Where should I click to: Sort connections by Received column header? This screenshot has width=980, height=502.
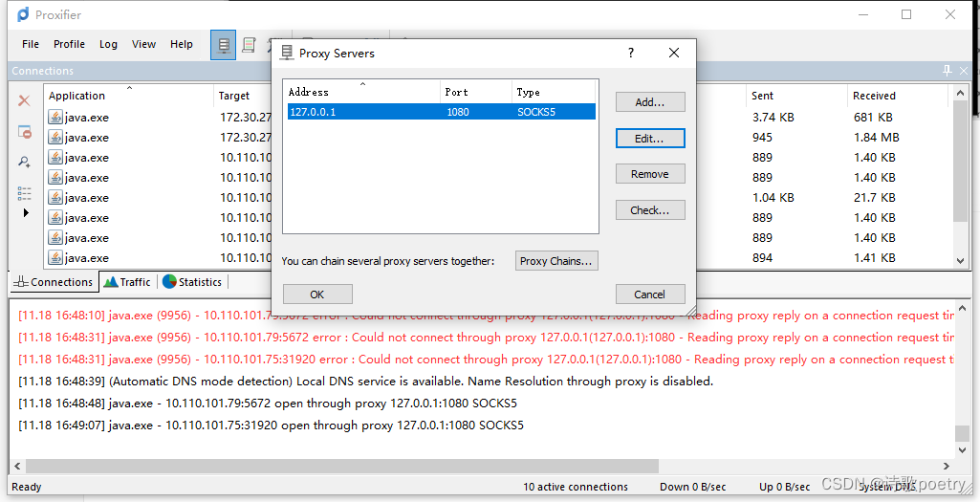[898, 96]
